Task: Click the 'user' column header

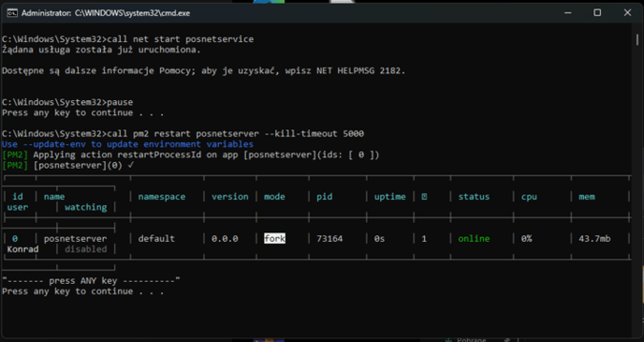Action: [x=18, y=207]
